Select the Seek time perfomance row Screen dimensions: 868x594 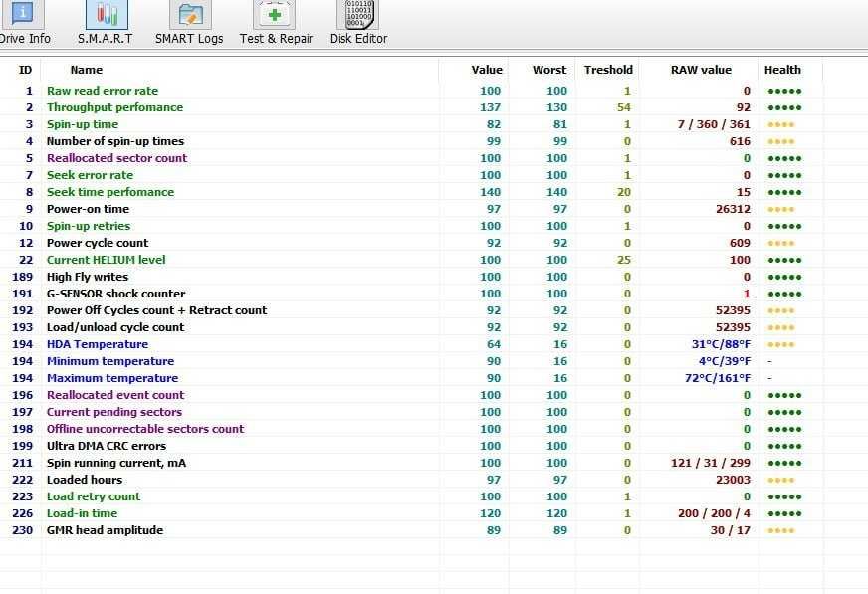[411, 192]
